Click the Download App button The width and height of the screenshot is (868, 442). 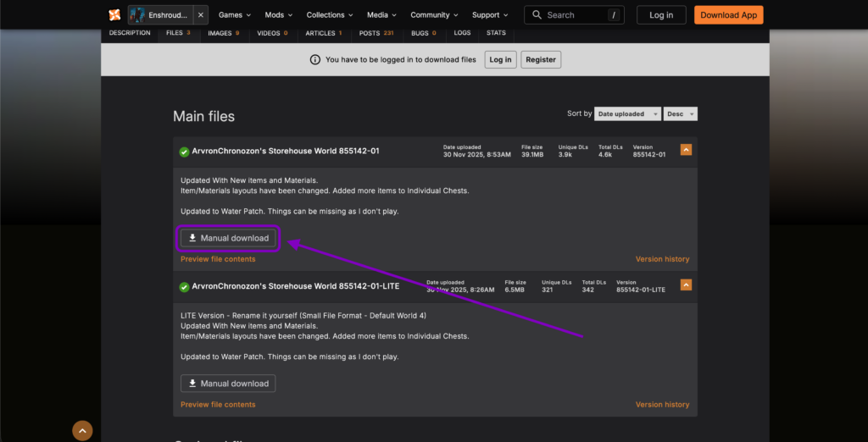pos(728,15)
